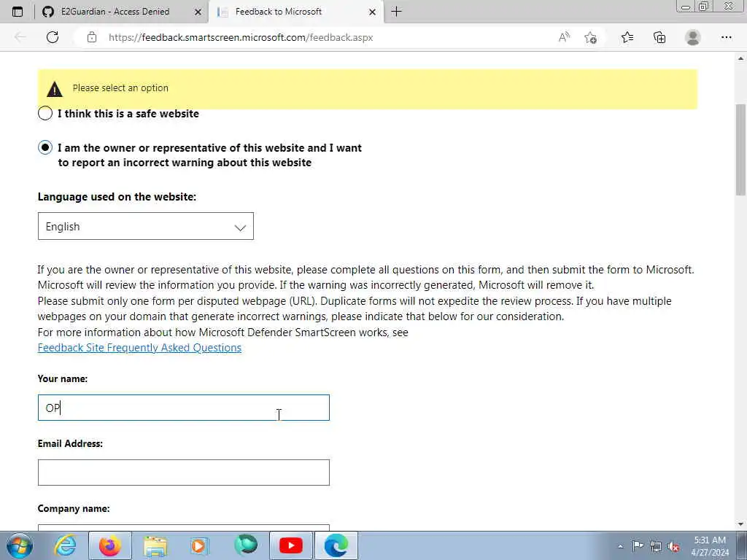Click the muted volume tray icon
The width and height of the screenshot is (747, 560).
[x=673, y=546]
